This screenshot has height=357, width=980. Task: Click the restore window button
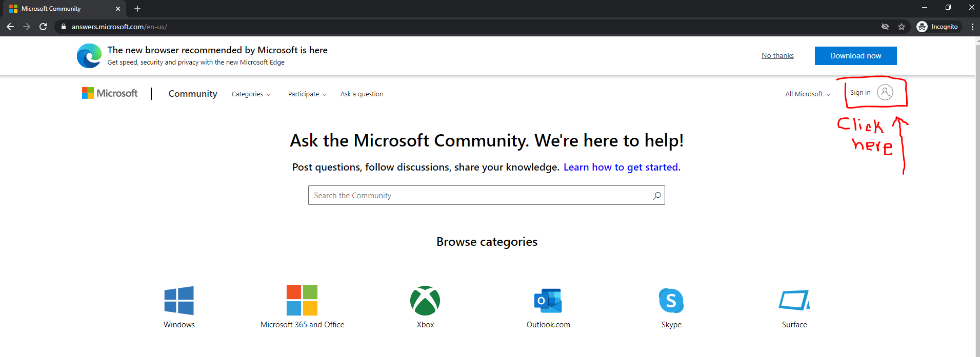(x=948, y=8)
